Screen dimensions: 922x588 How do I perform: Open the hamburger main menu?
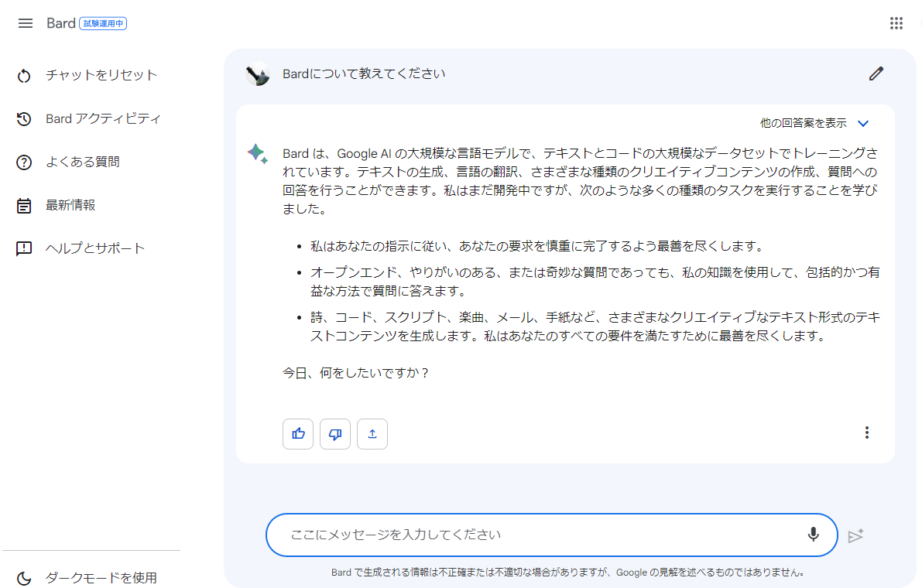tap(26, 23)
